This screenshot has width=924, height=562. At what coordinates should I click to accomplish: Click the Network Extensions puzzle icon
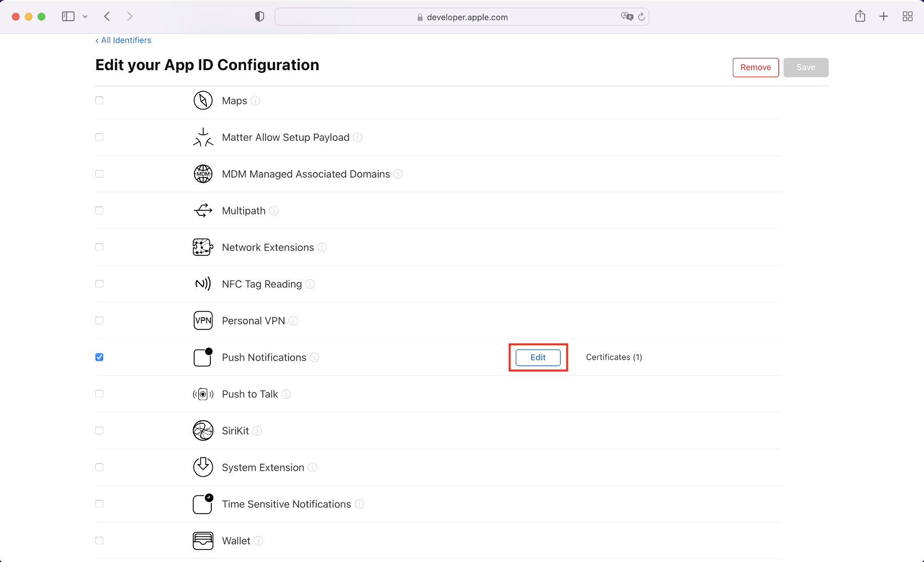pyautogui.click(x=203, y=247)
